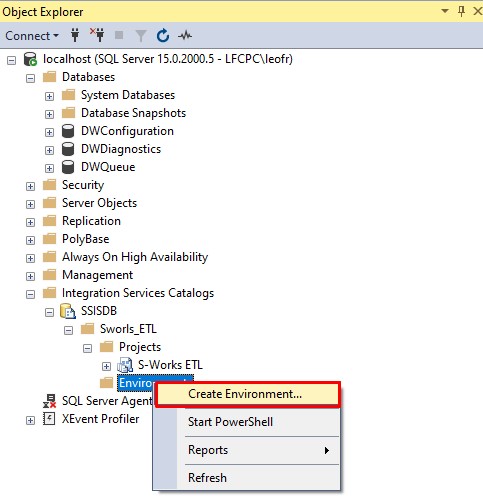Click the Replication folder icon
Screen dimensions: 483x500
[x=49, y=221]
